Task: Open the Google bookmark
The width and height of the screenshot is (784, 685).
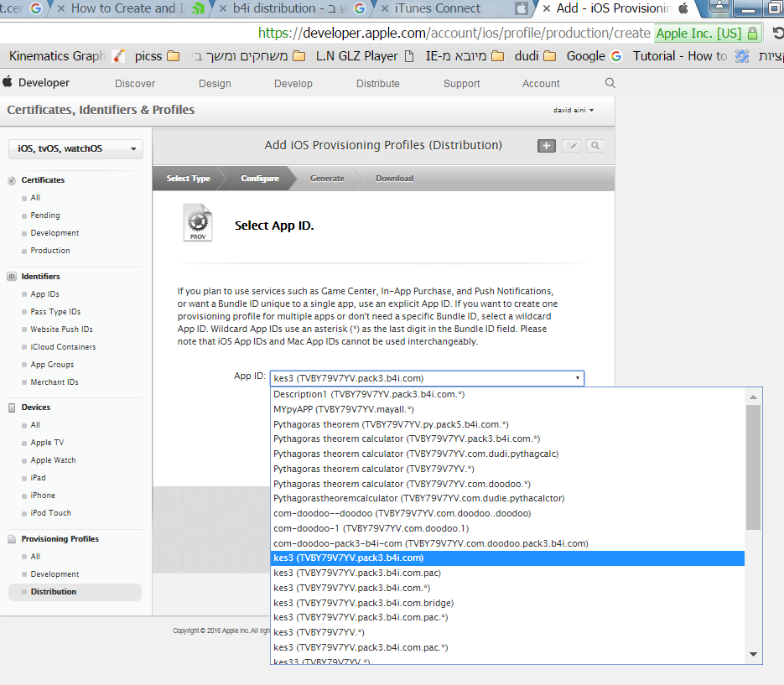Action: [594, 56]
